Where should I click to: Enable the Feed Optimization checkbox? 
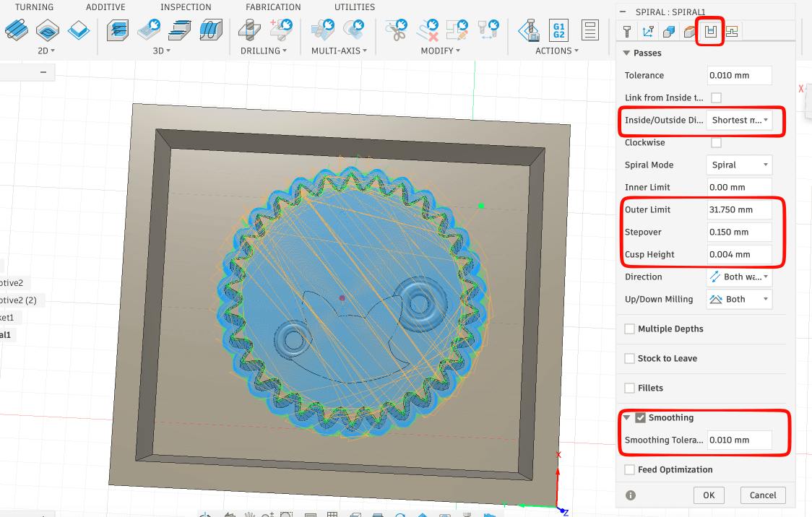coord(630,470)
